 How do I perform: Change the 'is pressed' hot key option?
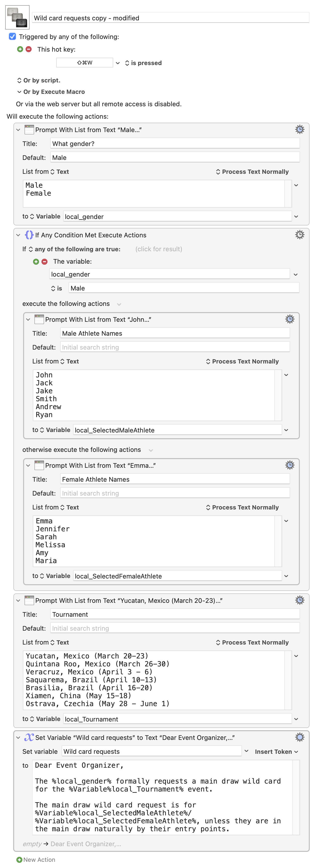[x=143, y=63]
